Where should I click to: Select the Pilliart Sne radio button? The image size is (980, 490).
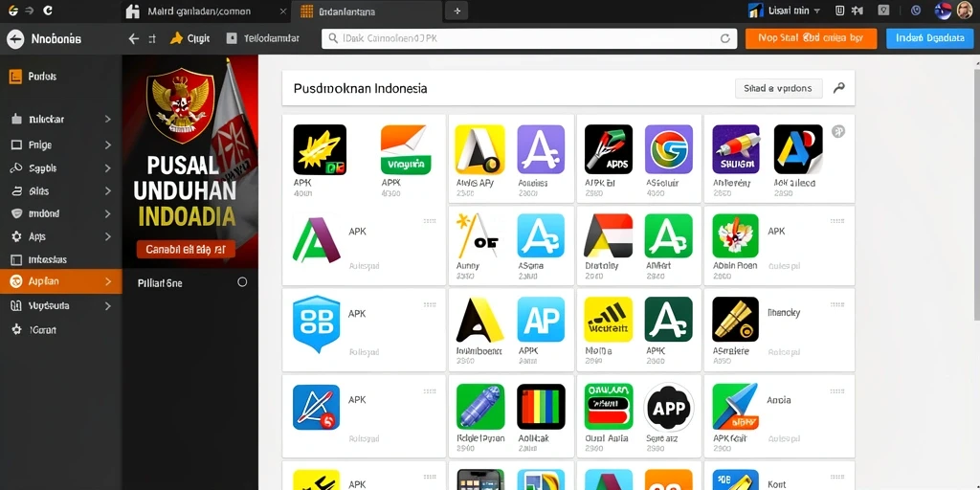[242, 282]
